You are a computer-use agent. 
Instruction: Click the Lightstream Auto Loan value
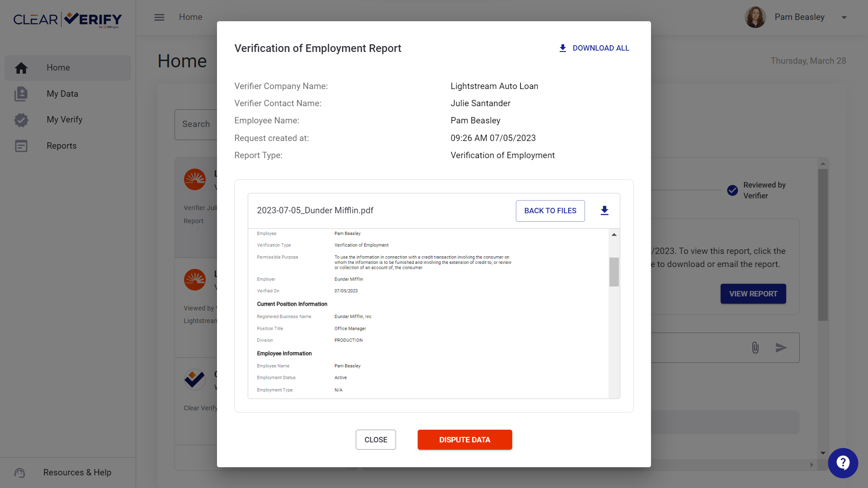pos(494,86)
